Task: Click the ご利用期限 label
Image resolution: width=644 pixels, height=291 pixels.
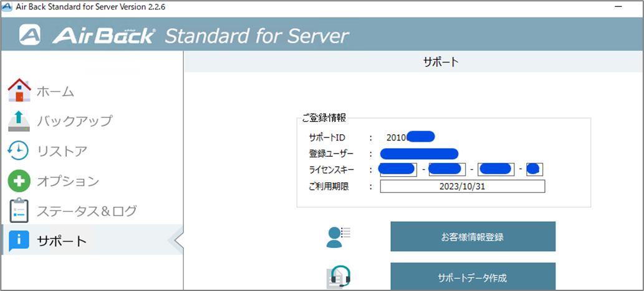Action: tap(329, 187)
